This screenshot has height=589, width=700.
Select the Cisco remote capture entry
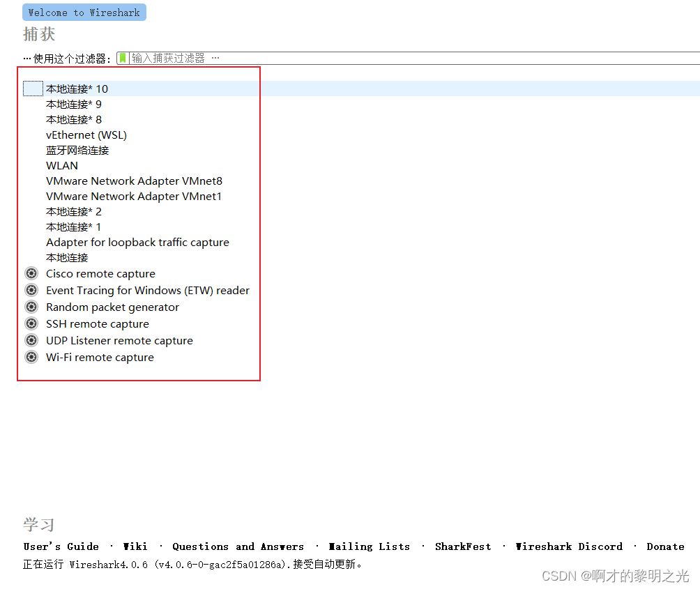(x=100, y=273)
